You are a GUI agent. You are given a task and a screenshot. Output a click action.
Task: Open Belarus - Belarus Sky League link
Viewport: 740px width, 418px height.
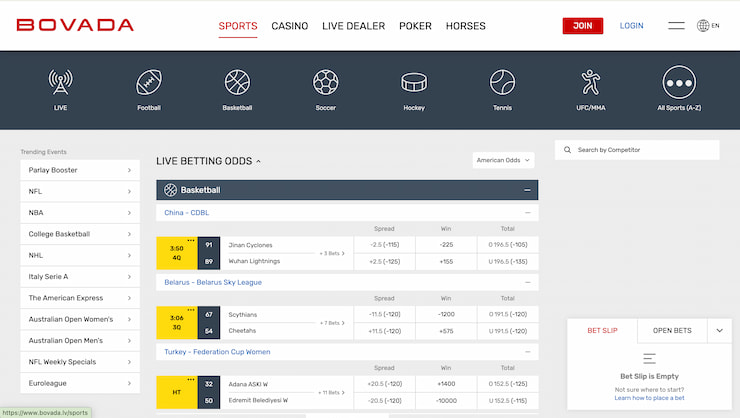[x=213, y=282]
